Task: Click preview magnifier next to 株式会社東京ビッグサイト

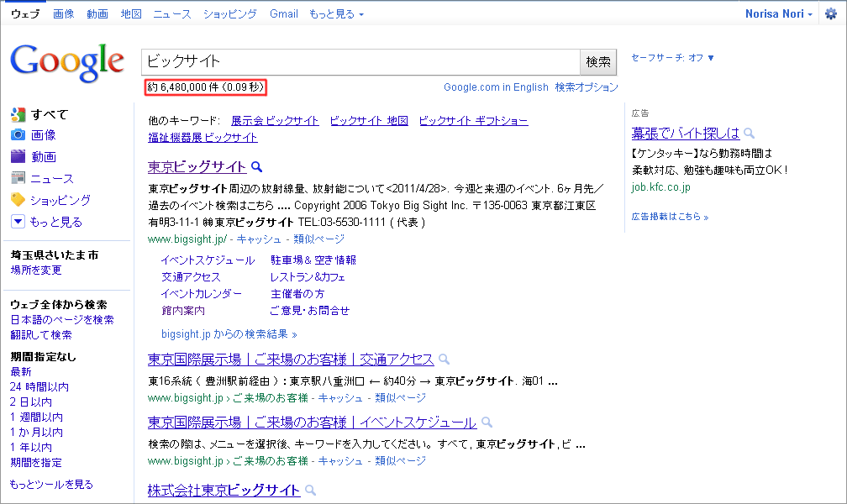Action: pos(310,490)
